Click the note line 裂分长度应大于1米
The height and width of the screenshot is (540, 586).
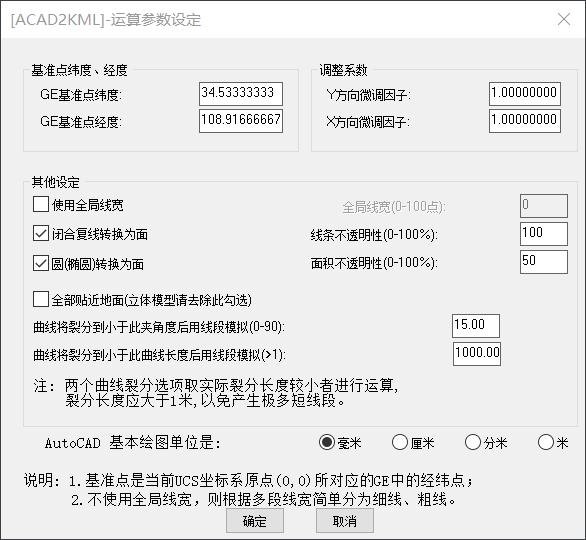205,400
